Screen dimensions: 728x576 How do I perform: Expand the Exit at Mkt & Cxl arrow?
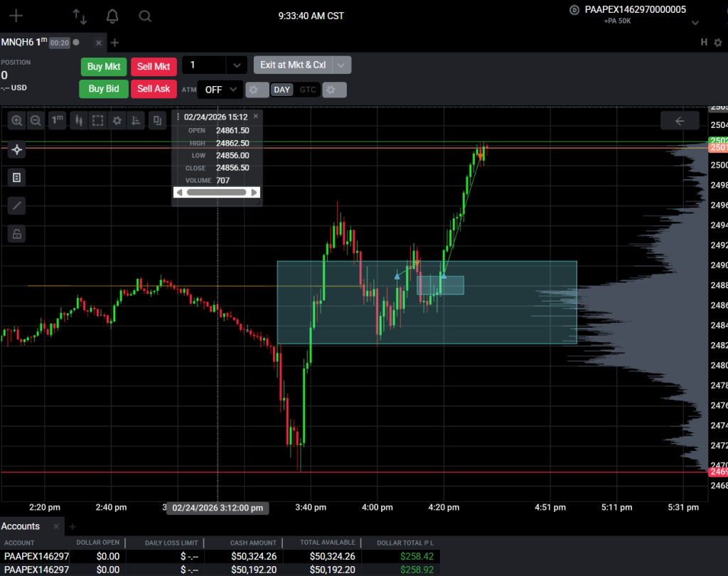(342, 65)
